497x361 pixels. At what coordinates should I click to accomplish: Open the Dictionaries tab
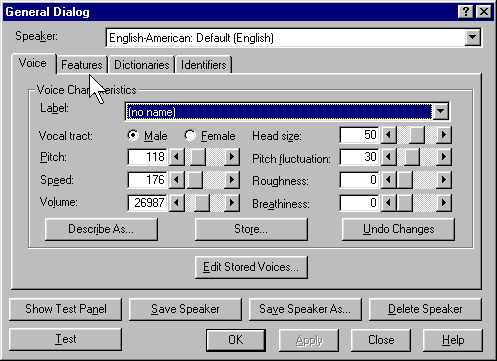pos(142,65)
